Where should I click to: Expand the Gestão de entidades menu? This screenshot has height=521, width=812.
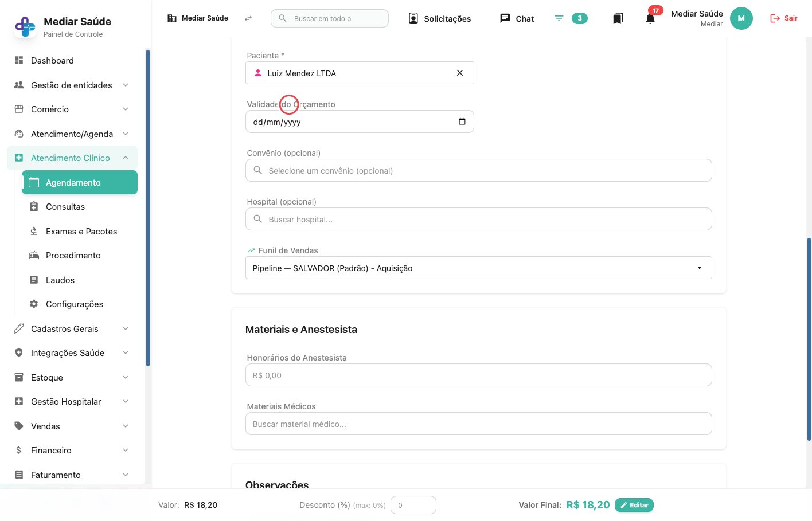(72, 85)
